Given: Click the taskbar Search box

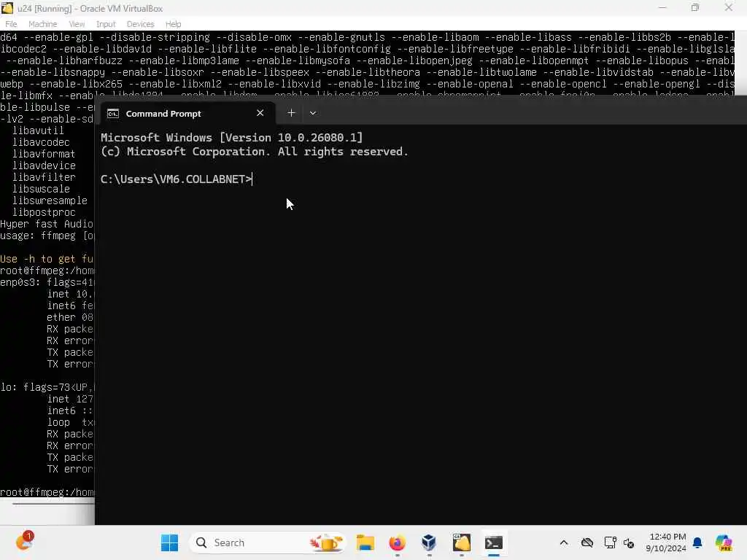Looking at the screenshot, I should point(267,542).
